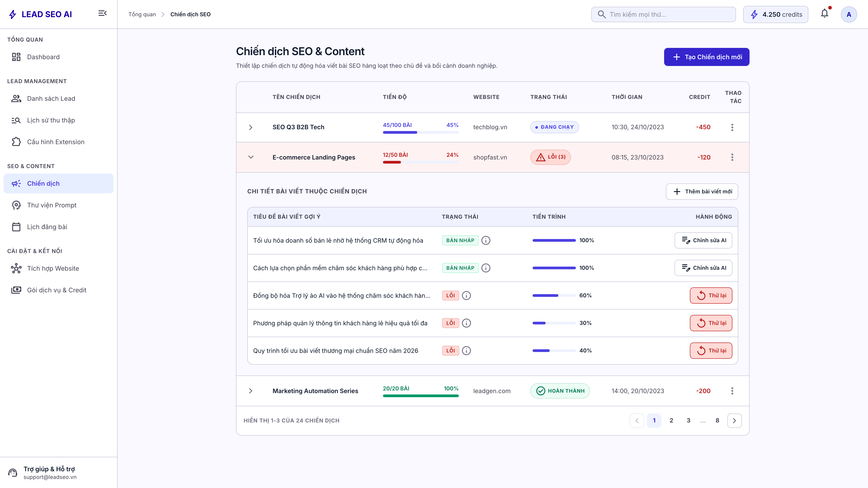Click timestamp 08:15, 23/10/2023
Image resolution: width=868 pixels, height=488 pixels.
[637, 157]
